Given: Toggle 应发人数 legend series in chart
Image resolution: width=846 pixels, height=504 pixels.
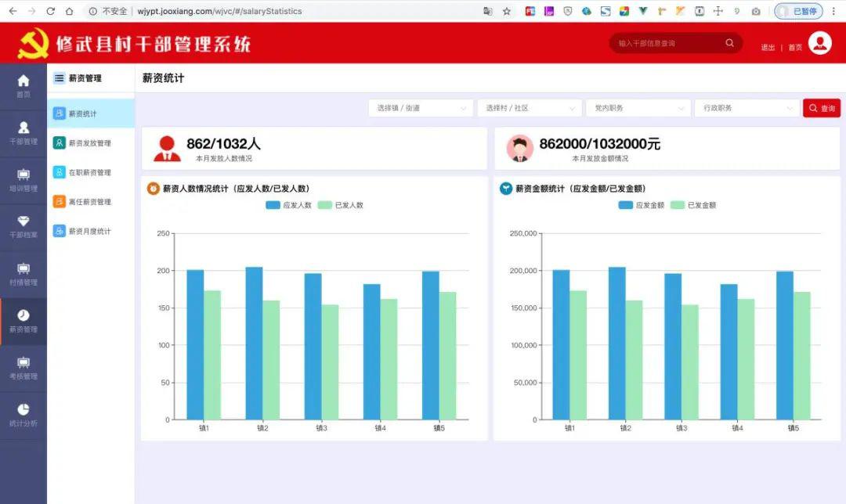Looking at the screenshot, I should click(288, 205).
